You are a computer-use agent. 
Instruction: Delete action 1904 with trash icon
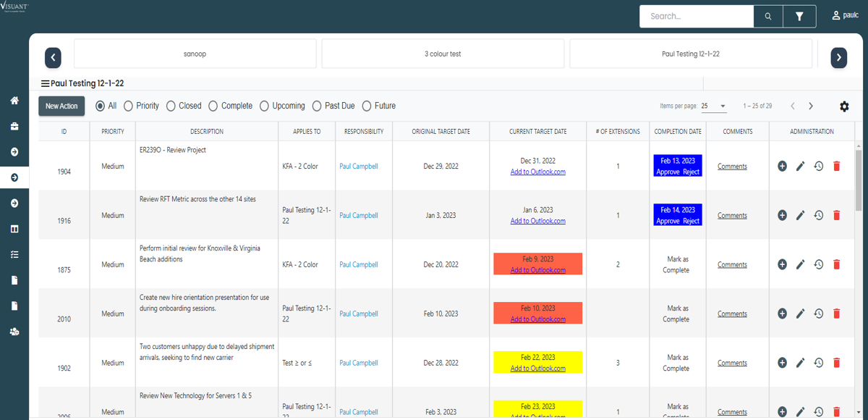pyautogui.click(x=837, y=167)
